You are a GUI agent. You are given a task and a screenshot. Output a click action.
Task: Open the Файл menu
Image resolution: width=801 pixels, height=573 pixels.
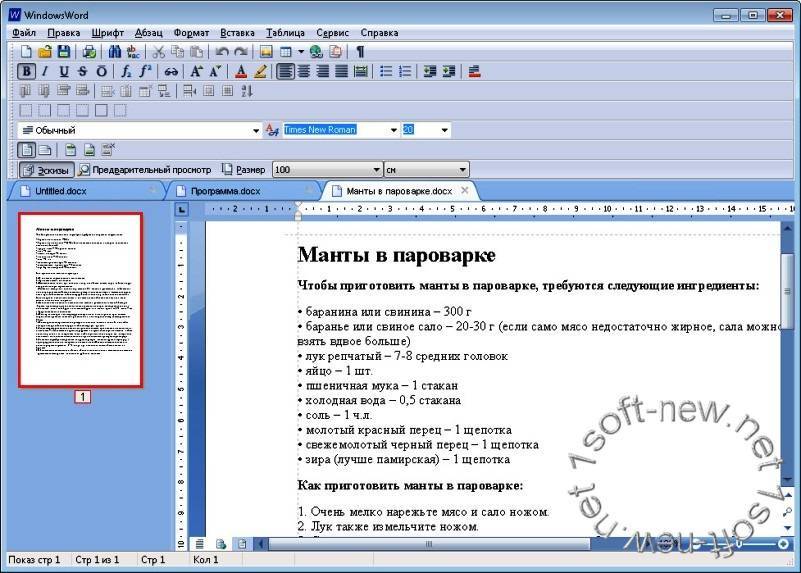[23, 33]
